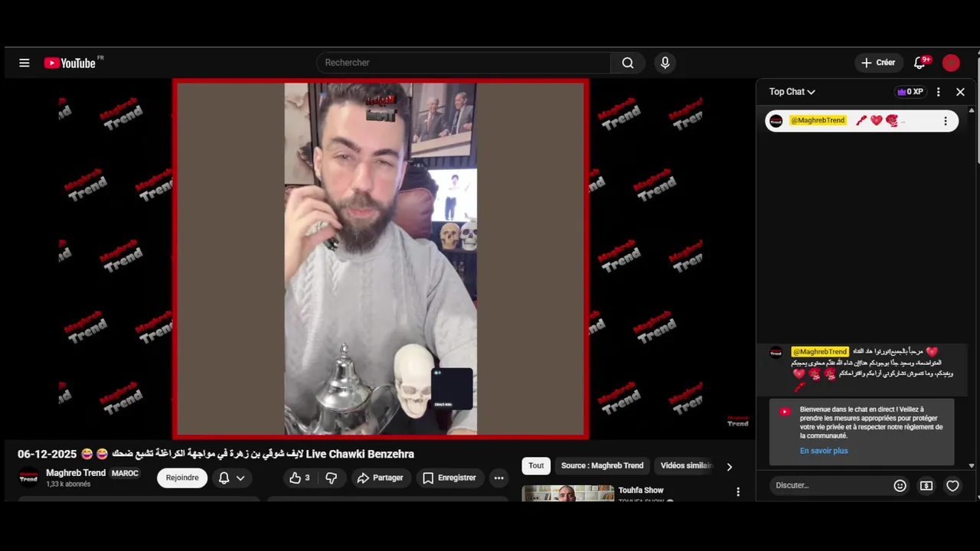This screenshot has width=980, height=551.
Task: Click the Live Chawki Benzehra video title
Action: coord(216,454)
